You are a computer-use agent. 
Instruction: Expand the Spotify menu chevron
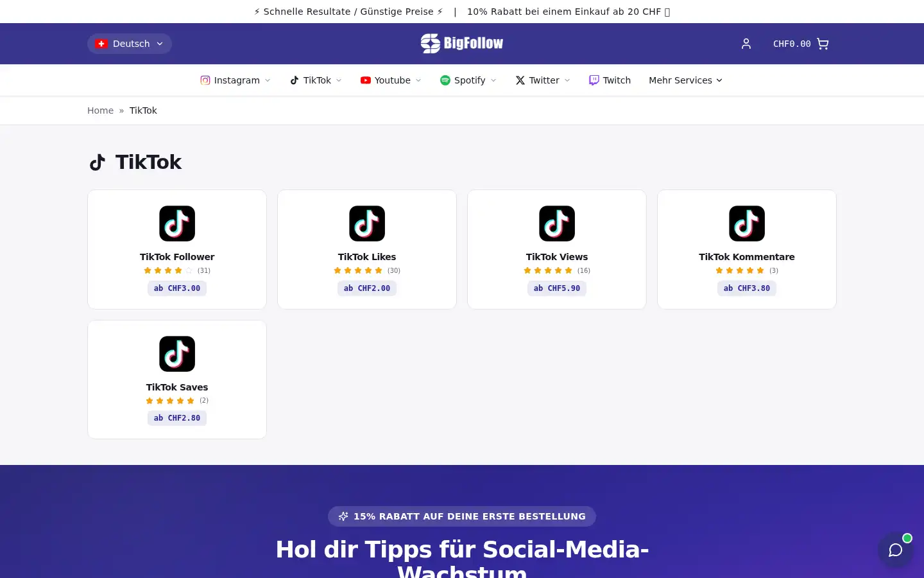click(x=493, y=80)
